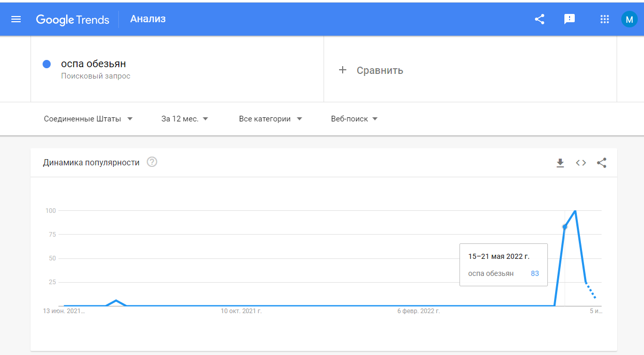The width and height of the screenshot is (644, 355).
Task: Go to Google Trends home logo
Action: tap(72, 20)
